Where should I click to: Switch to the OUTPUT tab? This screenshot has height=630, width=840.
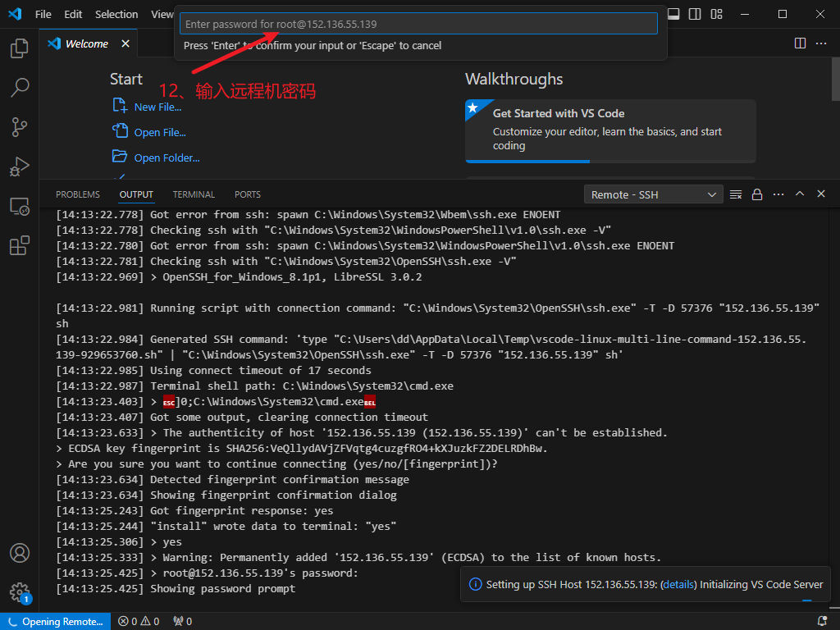136,194
